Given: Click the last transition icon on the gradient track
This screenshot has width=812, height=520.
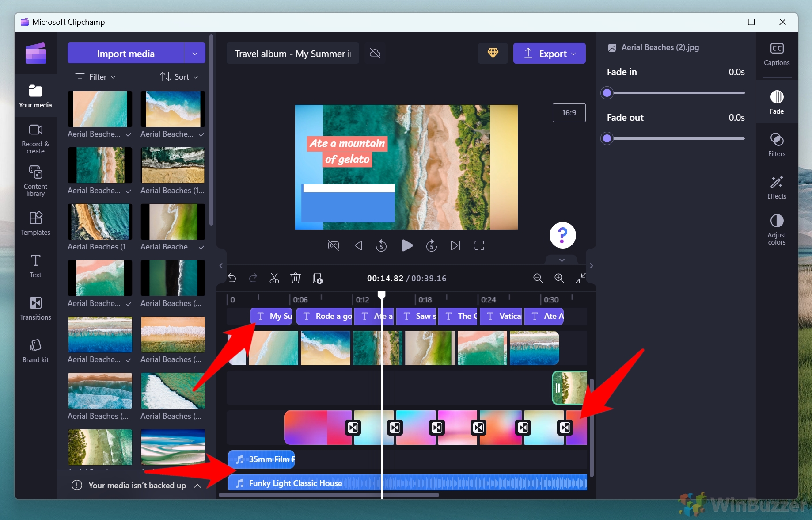Looking at the screenshot, I should click(565, 428).
